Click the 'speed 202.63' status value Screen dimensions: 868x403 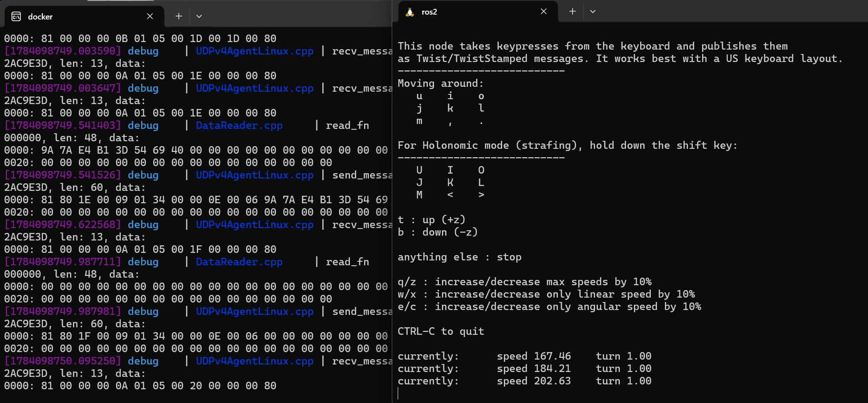534,381
